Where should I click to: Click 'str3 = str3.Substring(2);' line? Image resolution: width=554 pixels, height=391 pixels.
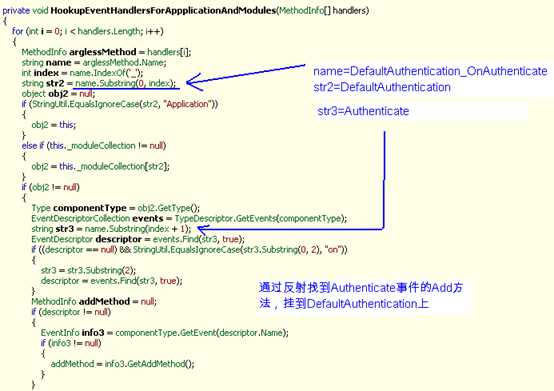(x=88, y=271)
